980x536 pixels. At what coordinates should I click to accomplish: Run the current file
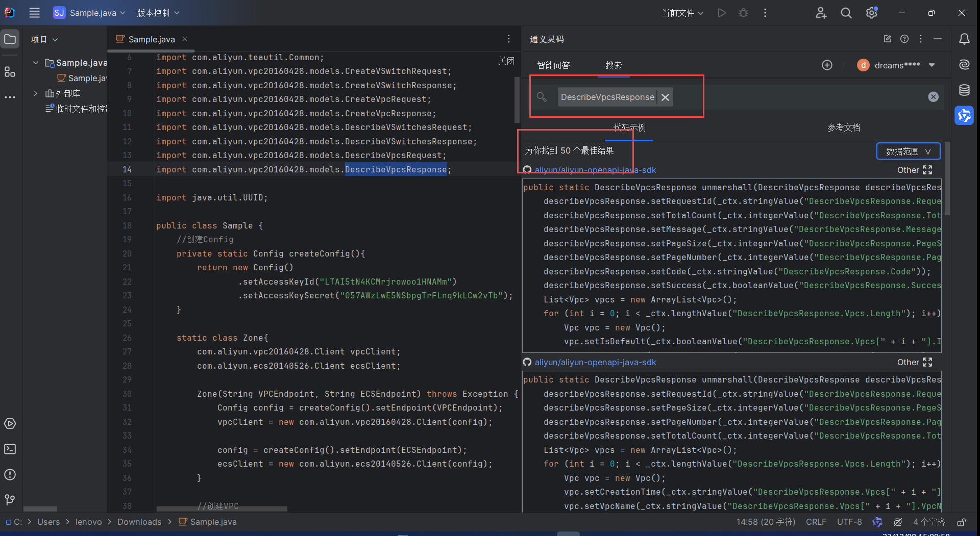point(722,13)
